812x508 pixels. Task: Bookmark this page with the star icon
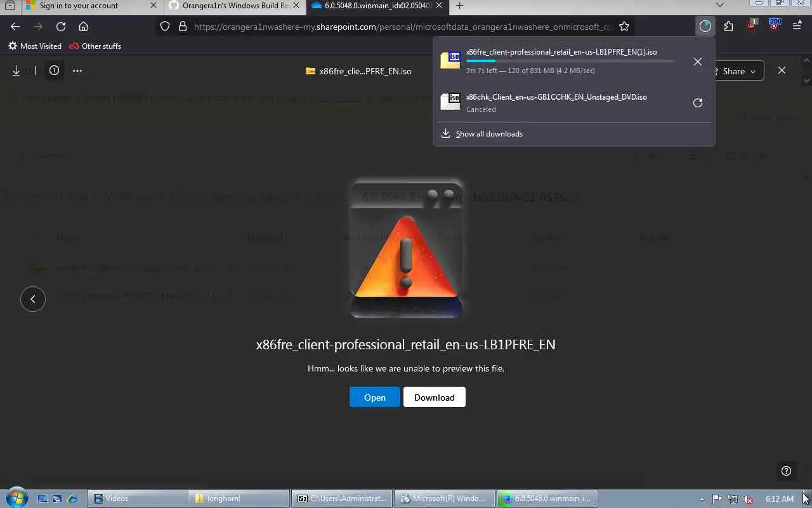coord(624,27)
